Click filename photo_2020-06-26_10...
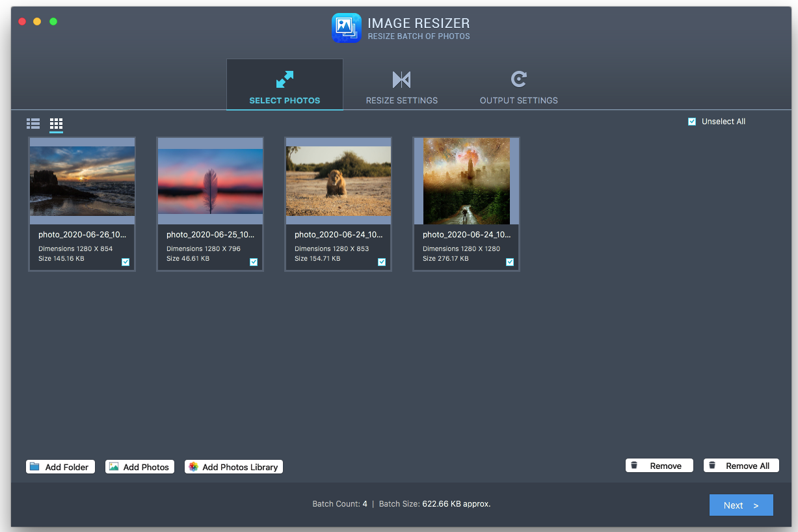This screenshot has height=532, width=798. point(83,235)
